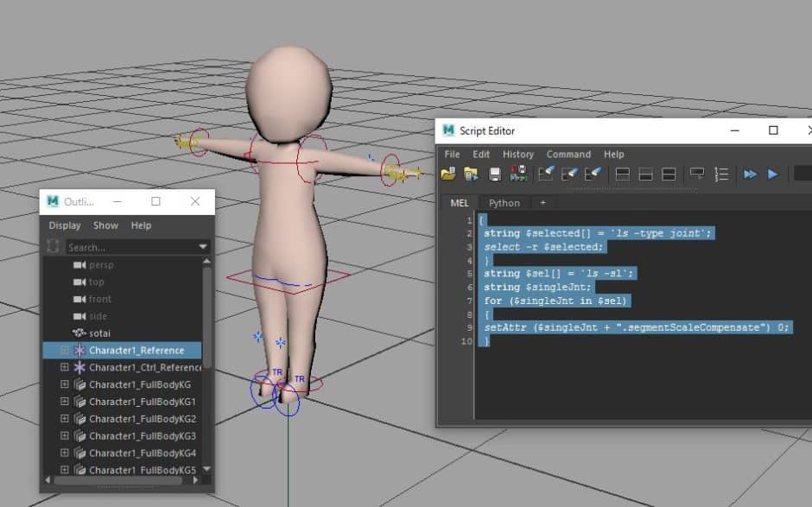Expand Character1_Reference in the Outliner
The image size is (812, 507).
pos(65,350)
